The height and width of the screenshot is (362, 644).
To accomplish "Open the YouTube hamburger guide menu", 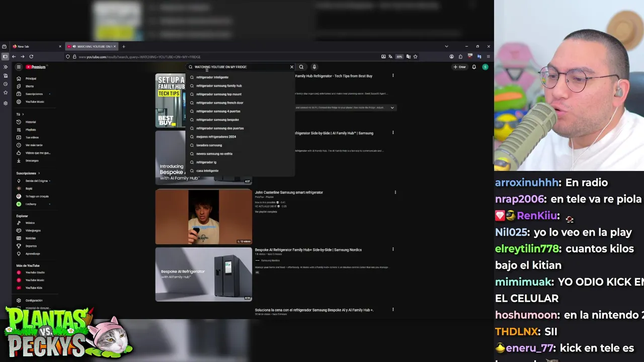I will (x=19, y=67).
